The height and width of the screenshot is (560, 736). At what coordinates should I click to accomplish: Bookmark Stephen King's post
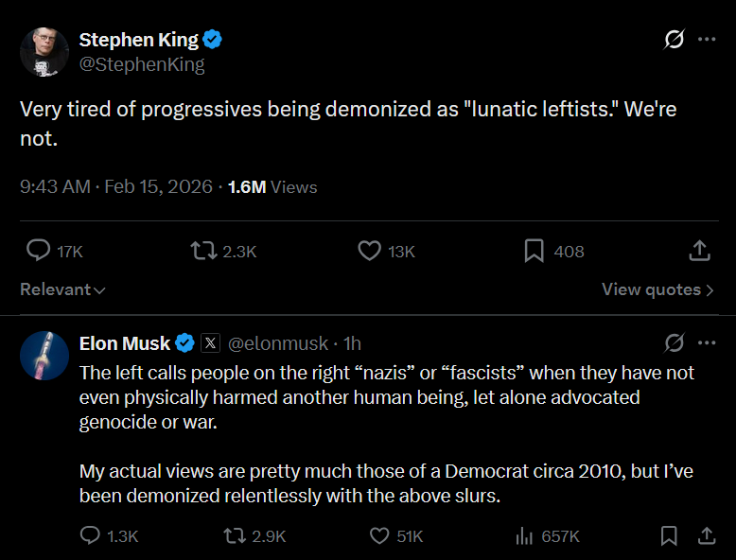534,251
